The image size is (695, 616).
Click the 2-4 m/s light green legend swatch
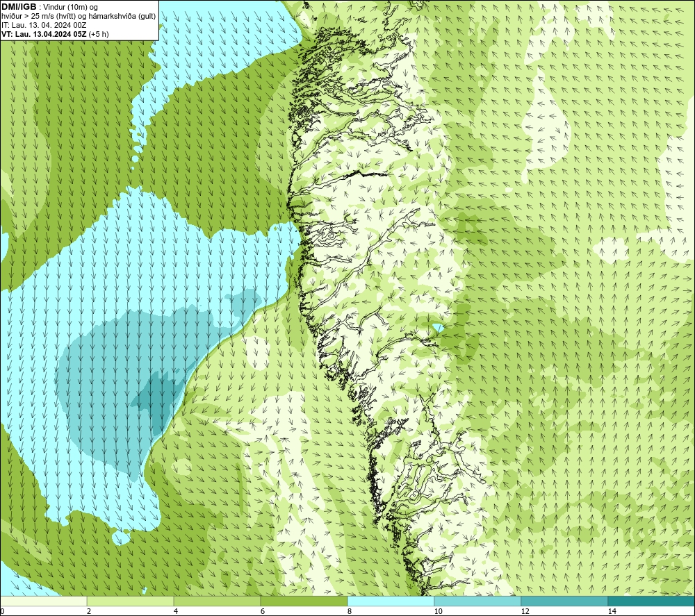(x=131, y=601)
